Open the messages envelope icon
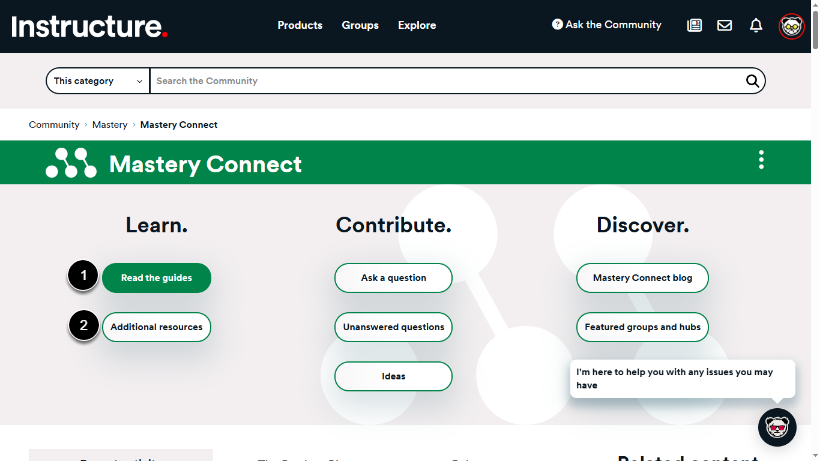820x461 pixels. [x=724, y=25]
